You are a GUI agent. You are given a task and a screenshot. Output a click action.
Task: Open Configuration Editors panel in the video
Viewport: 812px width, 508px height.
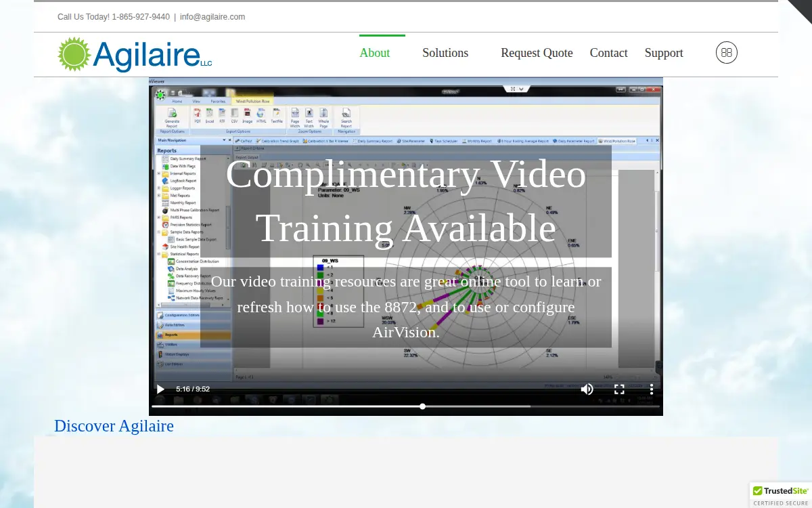point(194,315)
